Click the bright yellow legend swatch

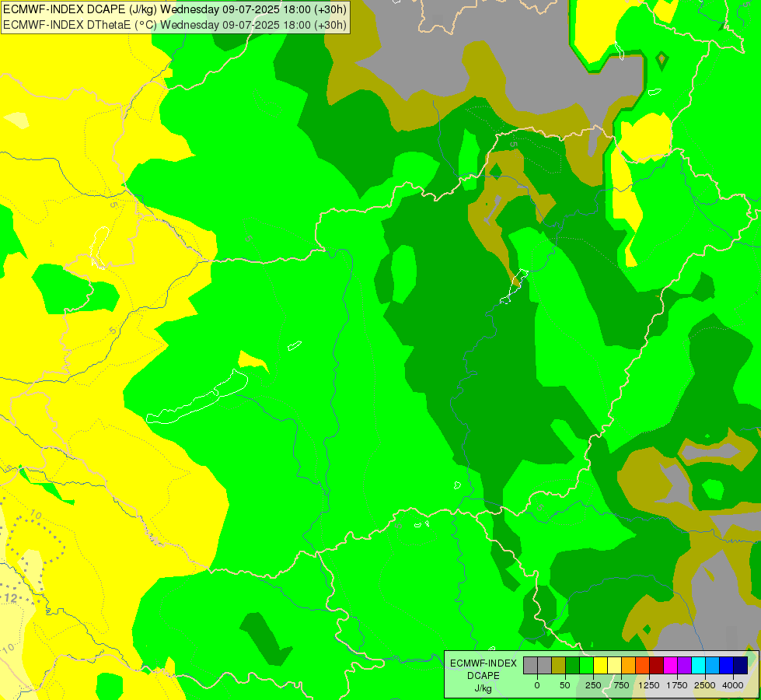coord(600,665)
